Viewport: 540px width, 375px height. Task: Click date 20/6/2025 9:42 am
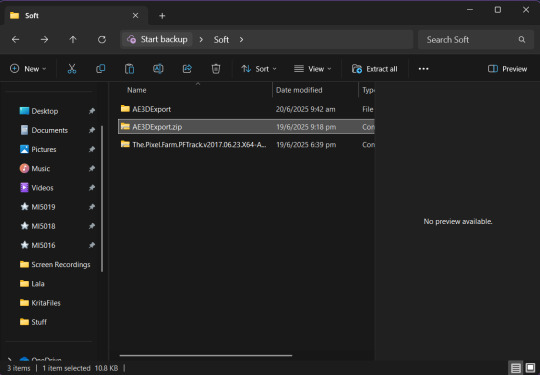305,109
